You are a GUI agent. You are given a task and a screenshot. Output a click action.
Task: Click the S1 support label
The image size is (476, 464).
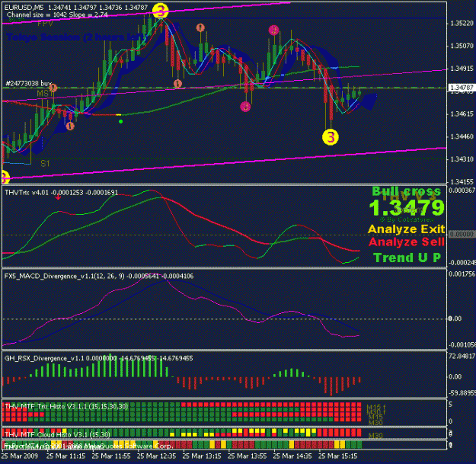(x=45, y=164)
